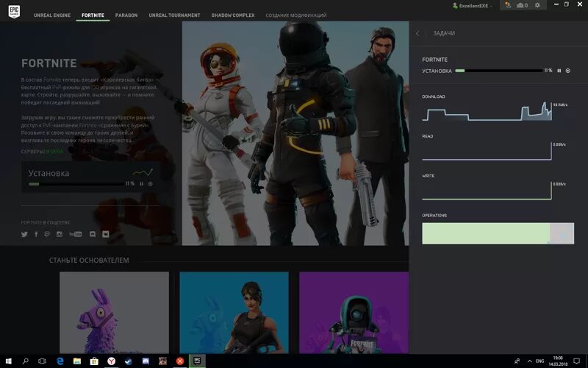Viewport: 588px width, 368px height.
Task: Open Task View on the taskbar
Action: pos(42,361)
